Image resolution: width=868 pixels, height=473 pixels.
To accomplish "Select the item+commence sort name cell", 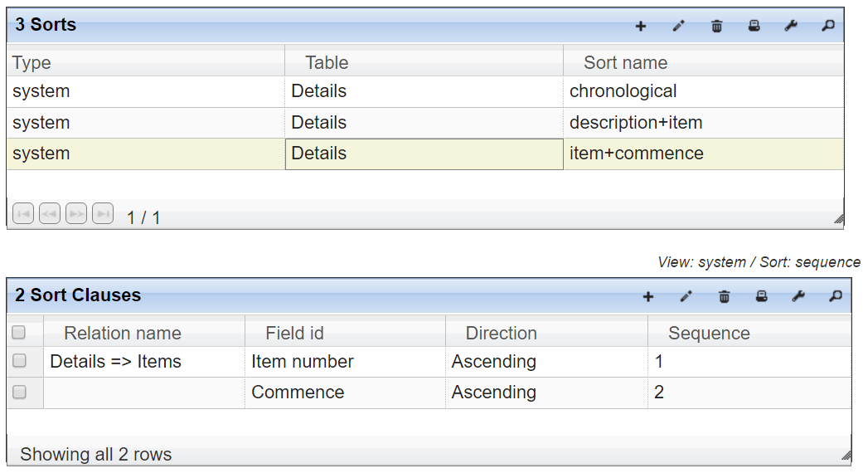I will [704, 154].
